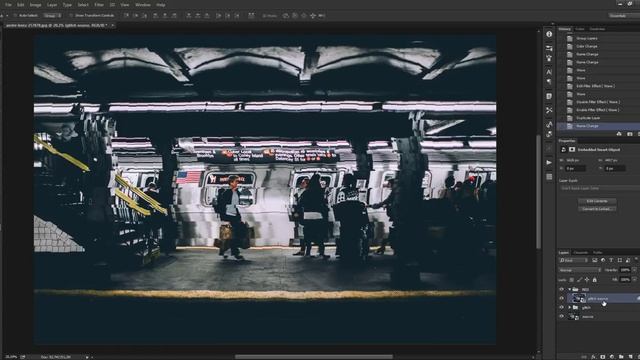Screen dimensions: 640x360
Task: Filter layers by smart objects icon
Action: pyautogui.click(x=628, y=260)
